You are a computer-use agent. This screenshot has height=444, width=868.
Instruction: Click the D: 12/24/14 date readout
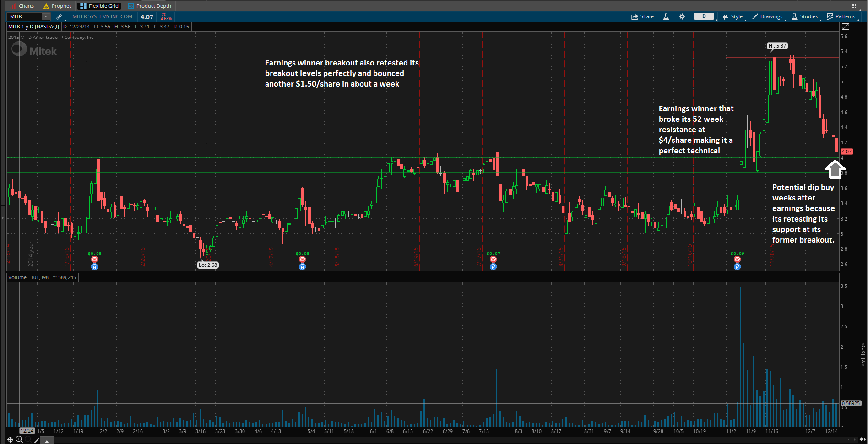[x=76, y=27]
